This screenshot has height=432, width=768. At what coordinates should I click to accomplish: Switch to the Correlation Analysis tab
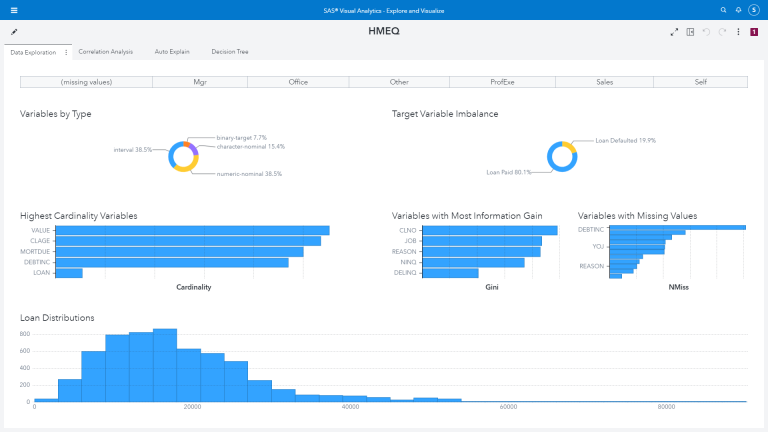pos(105,51)
